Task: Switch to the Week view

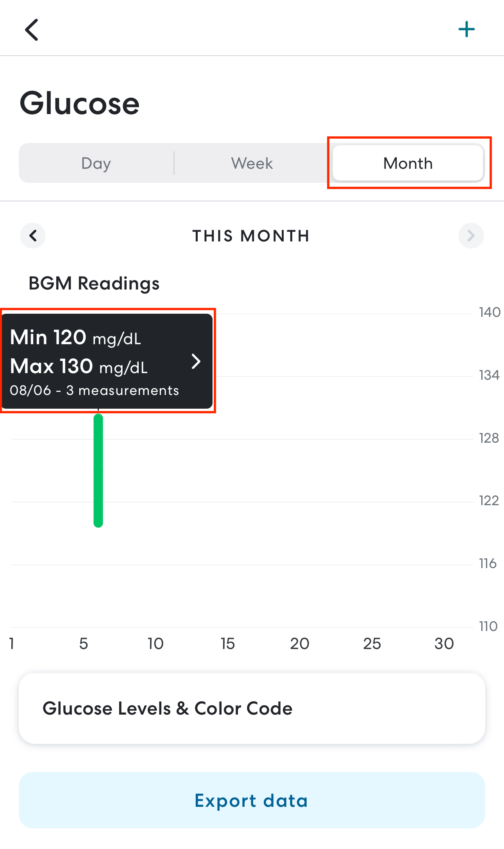Action: [252, 163]
